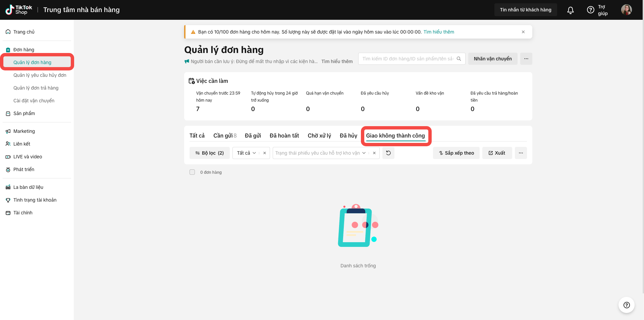
Task: Open floating help circle button
Action: click(626, 305)
